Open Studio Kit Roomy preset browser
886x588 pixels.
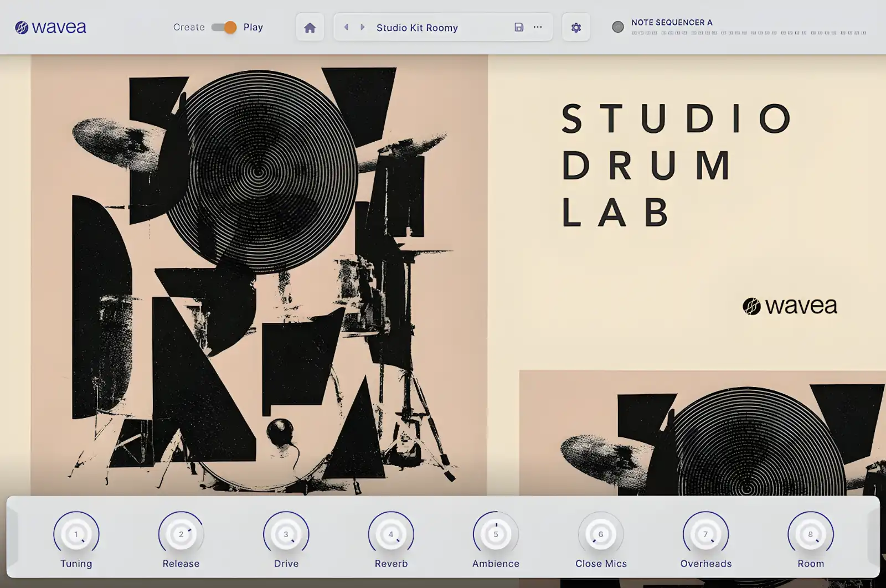[417, 28]
